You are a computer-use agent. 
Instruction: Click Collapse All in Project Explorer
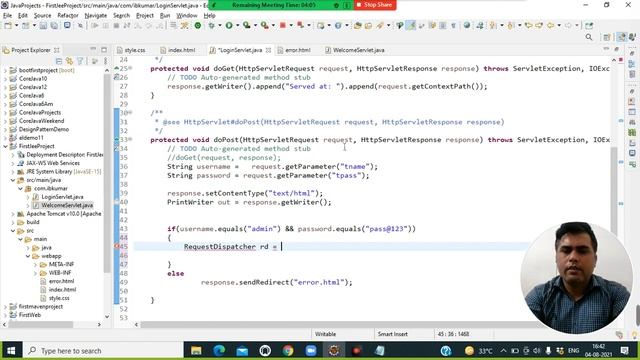pos(59,61)
